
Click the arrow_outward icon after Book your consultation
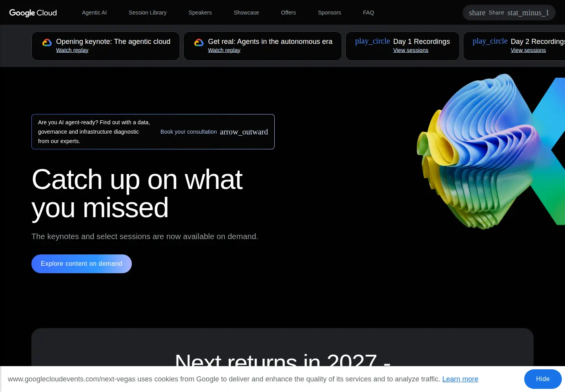click(x=244, y=132)
